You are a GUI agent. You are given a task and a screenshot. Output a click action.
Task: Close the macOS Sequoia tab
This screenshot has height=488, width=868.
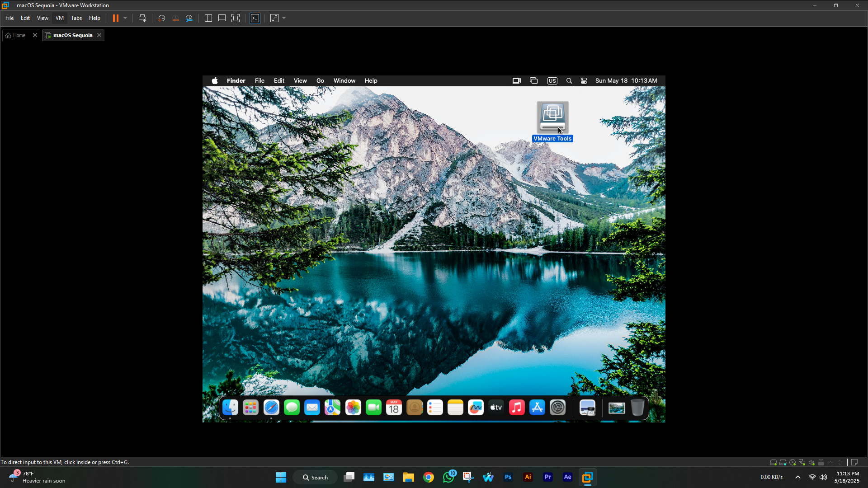[99, 35]
